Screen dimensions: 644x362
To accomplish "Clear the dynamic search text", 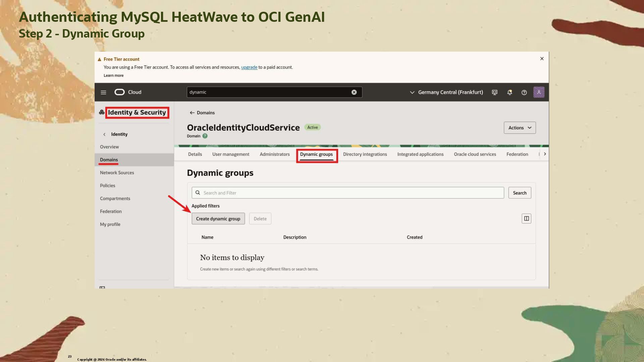I will [354, 92].
